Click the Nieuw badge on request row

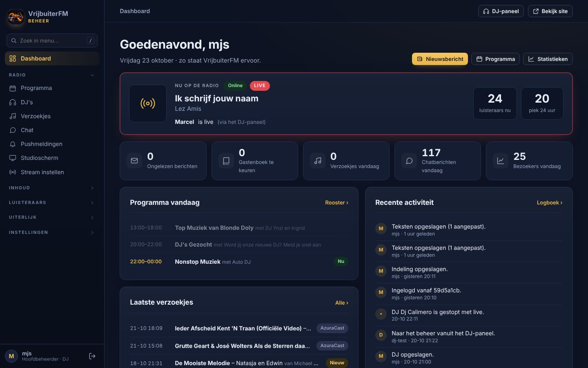click(337, 363)
